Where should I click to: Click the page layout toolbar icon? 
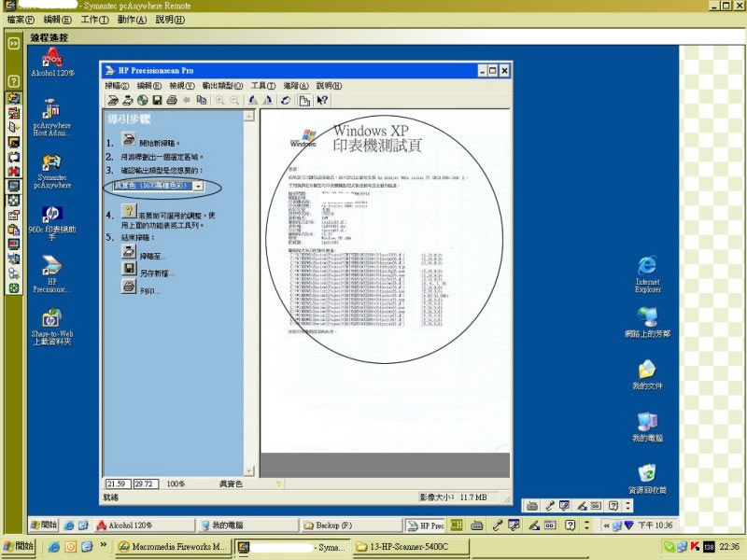(x=304, y=101)
